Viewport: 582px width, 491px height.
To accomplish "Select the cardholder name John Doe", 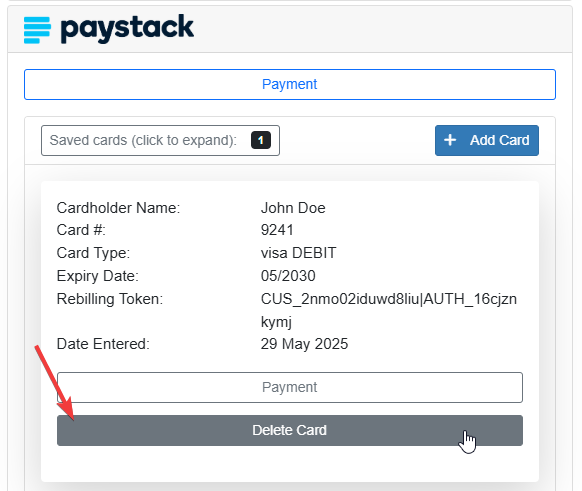I will pos(293,208).
